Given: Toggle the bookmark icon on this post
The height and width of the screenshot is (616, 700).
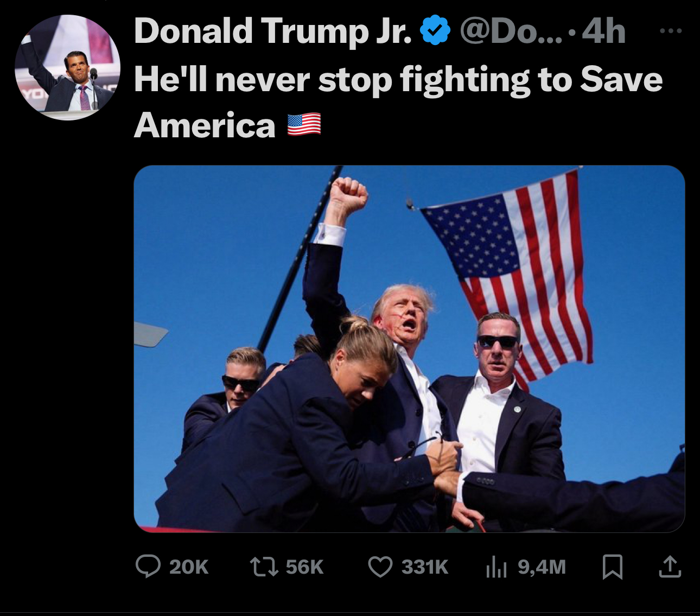Looking at the screenshot, I should tap(613, 567).
